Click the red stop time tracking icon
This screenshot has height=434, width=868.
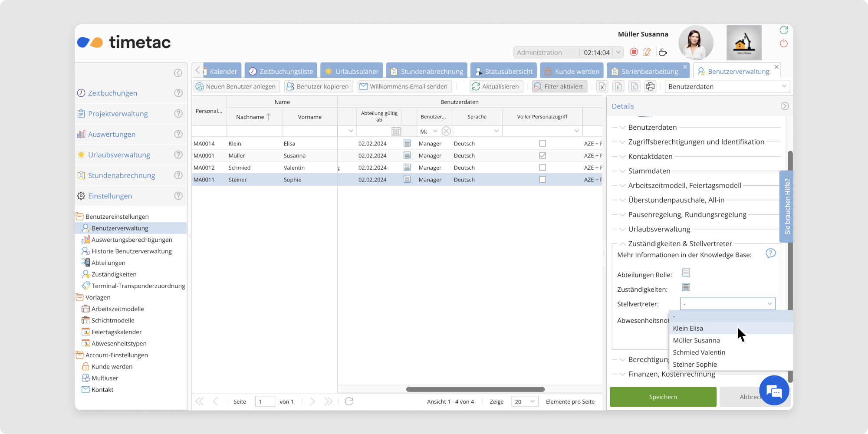[634, 52]
